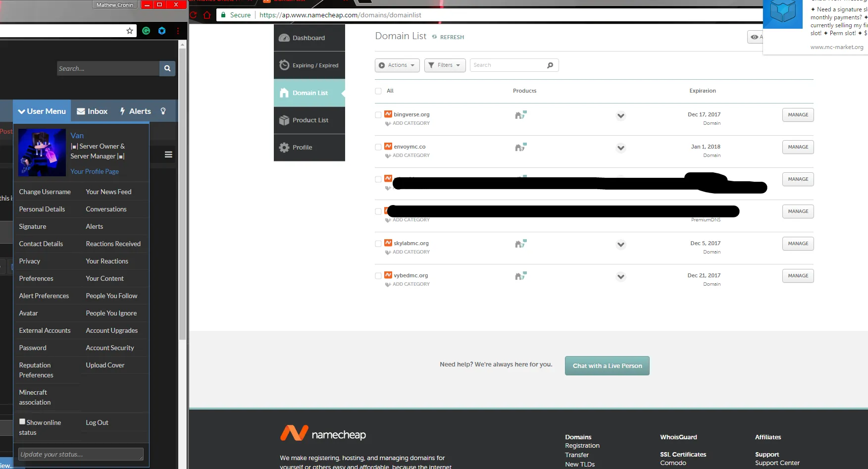868x469 pixels.
Task: Open the blue hexagon extension icon
Action: point(162,31)
